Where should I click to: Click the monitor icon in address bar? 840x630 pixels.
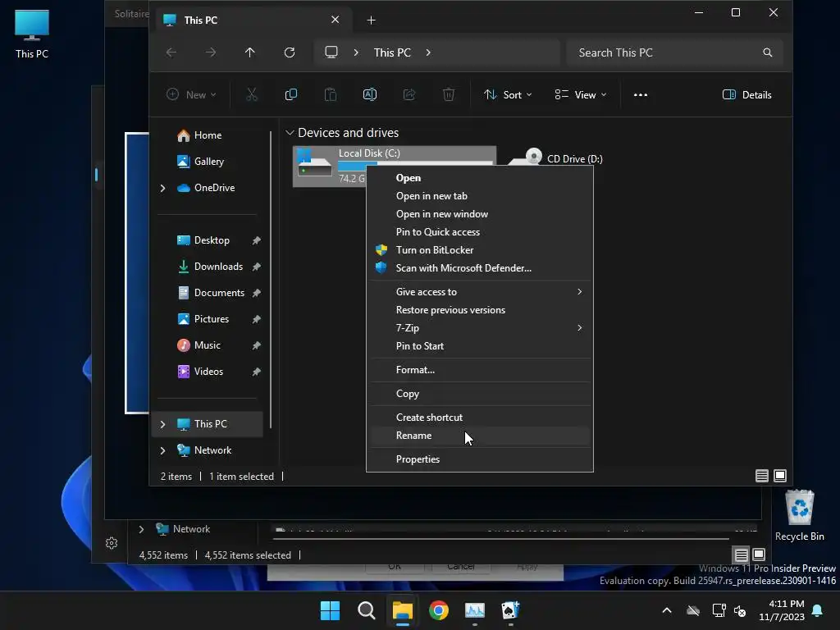(331, 52)
